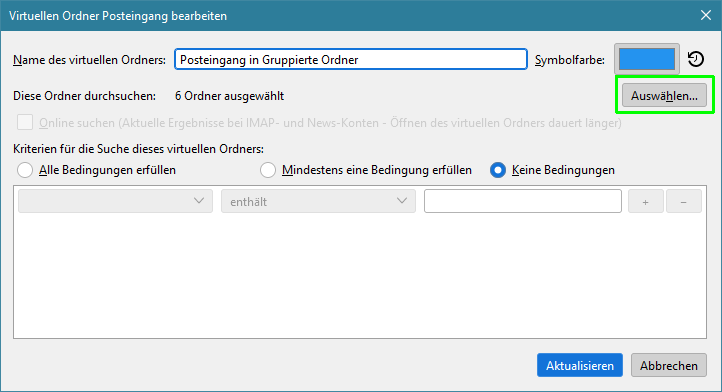
Task: Close the virtual folder dialog with X
Action: click(x=706, y=15)
